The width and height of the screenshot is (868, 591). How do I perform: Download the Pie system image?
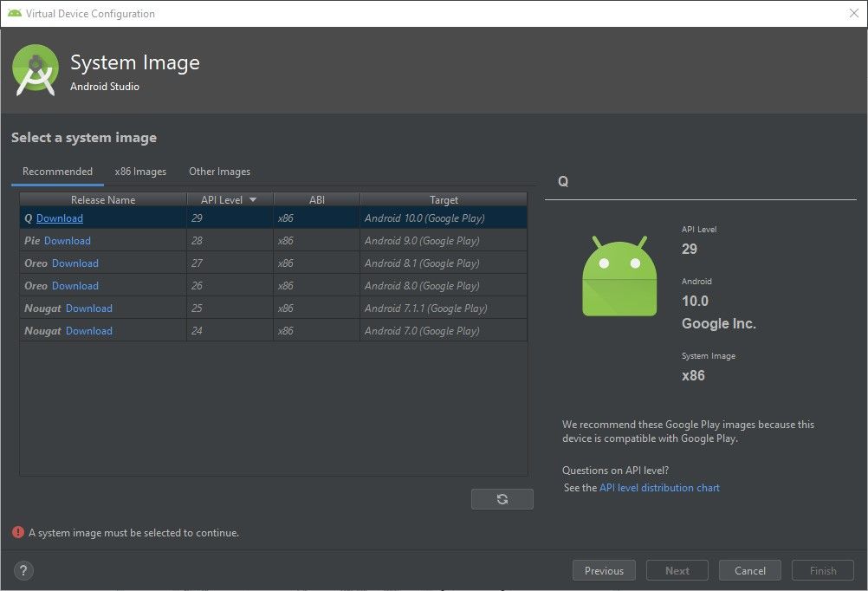pos(67,240)
